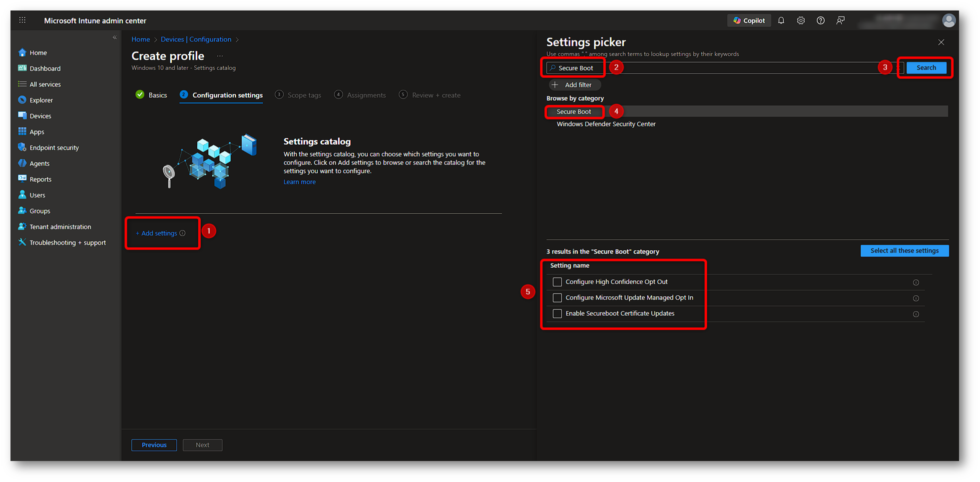
Task: Open the Create profile ellipsis menu
Action: (x=220, y=56)
